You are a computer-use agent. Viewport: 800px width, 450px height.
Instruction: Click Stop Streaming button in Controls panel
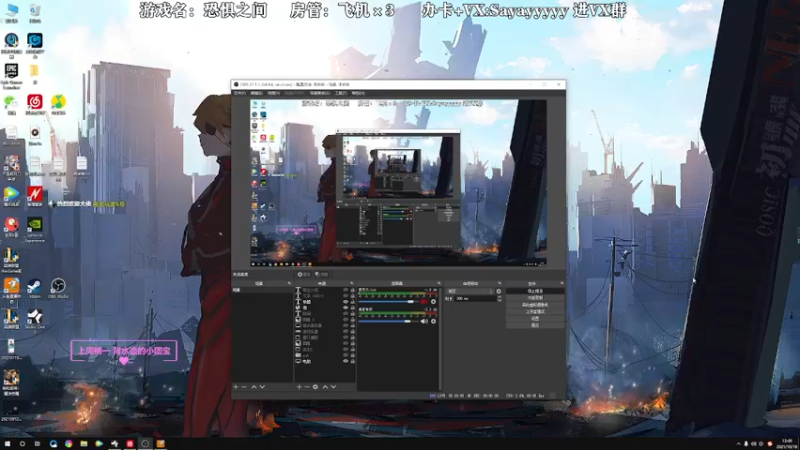click(535, 291)
